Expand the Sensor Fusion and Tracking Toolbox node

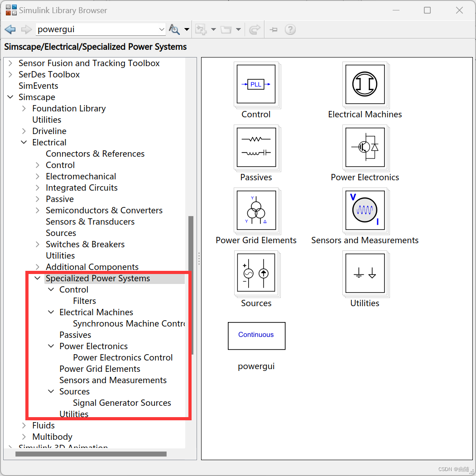(x=10, y=63)
